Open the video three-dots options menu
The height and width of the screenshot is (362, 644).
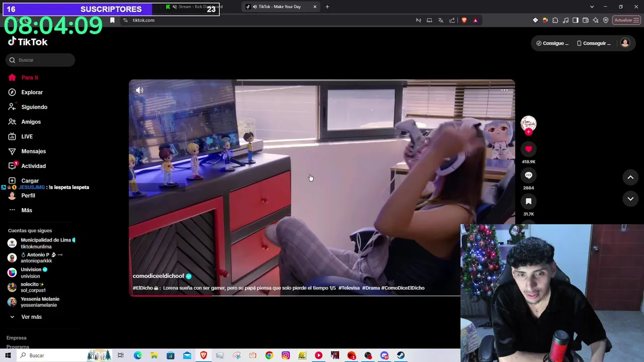pyautogui.click(x=504, y=90)
